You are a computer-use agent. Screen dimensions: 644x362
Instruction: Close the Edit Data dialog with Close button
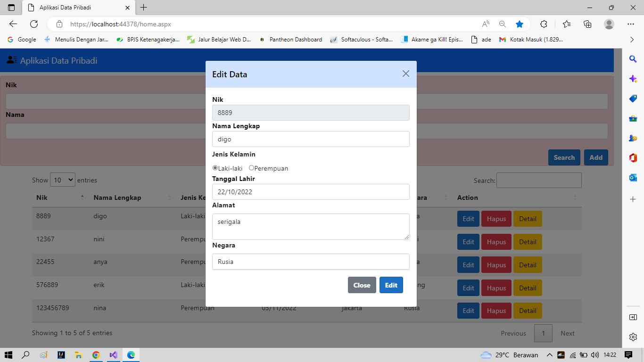tap(362, 285)
